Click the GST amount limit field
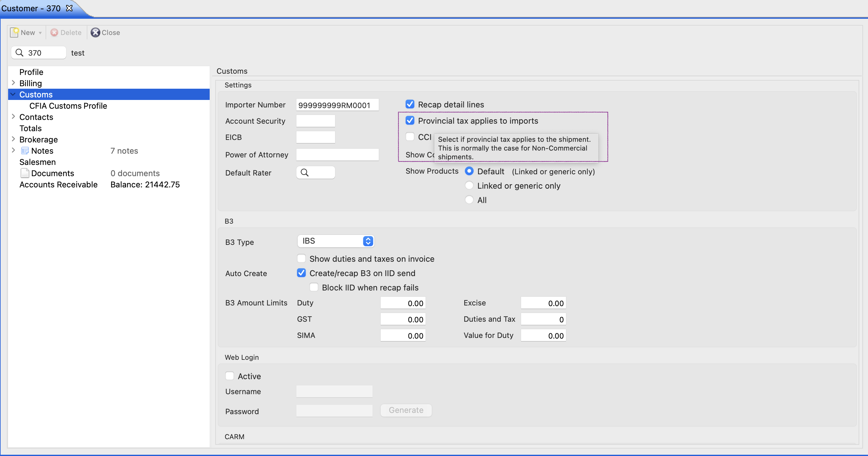 tap(403, 319)
